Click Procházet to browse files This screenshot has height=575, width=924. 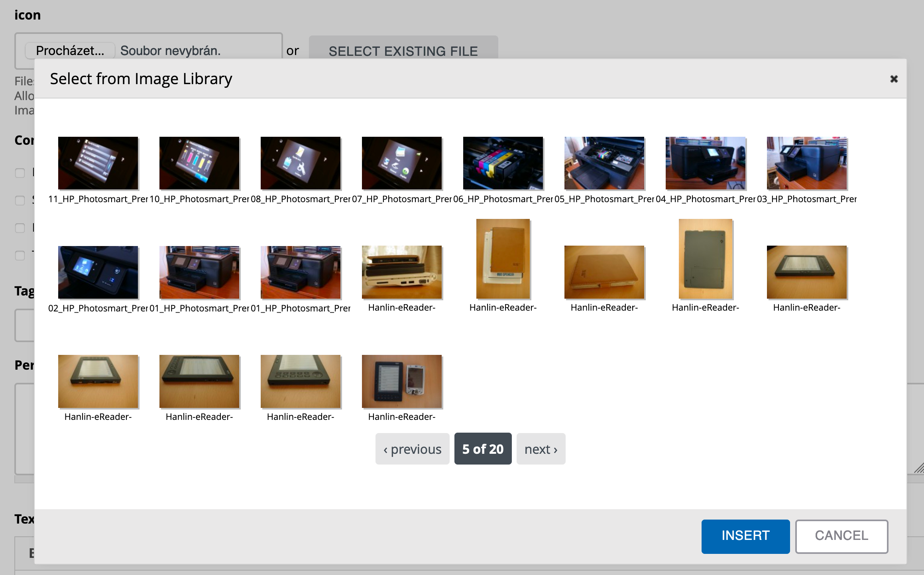(x=69, y=50)
